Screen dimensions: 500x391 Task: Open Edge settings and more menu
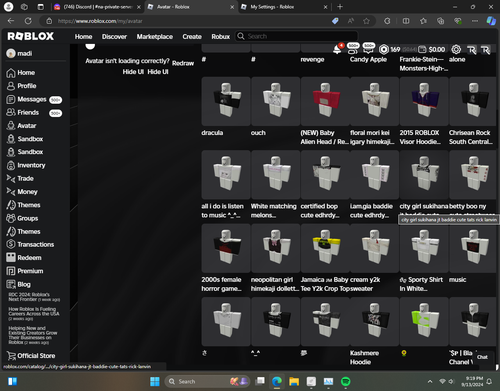click(x=475, y=21)
